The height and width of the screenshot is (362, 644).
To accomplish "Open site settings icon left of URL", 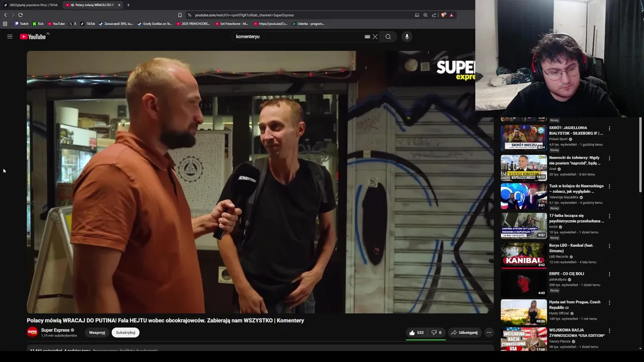I will click(x=190, y=15).
